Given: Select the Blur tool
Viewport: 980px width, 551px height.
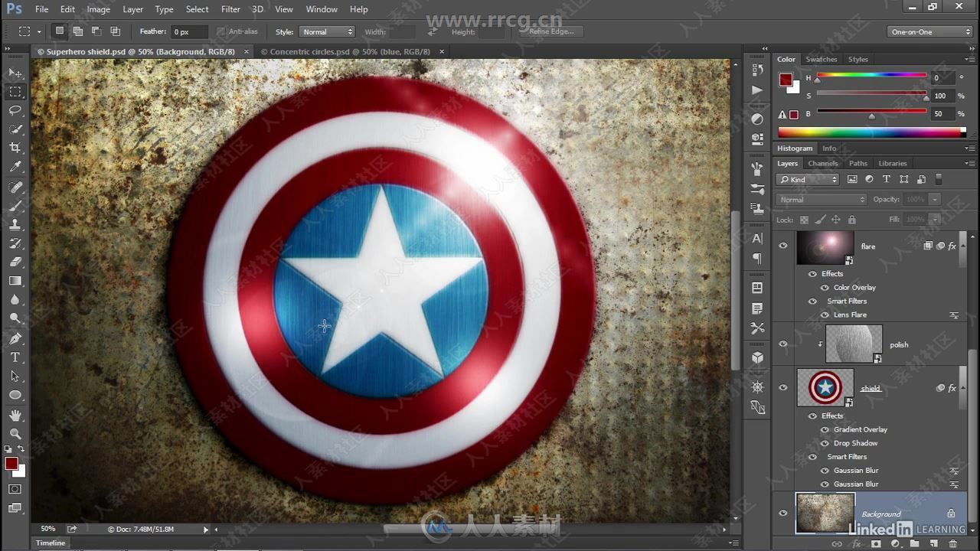Looking at the screenshot, I should [x=15, y=300].
